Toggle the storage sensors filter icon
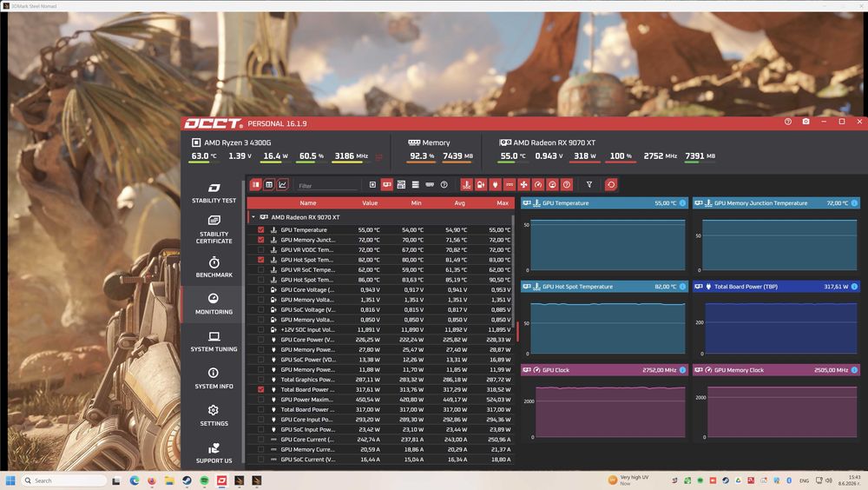This screenshot has height=490, width=868. coord(415,184)
